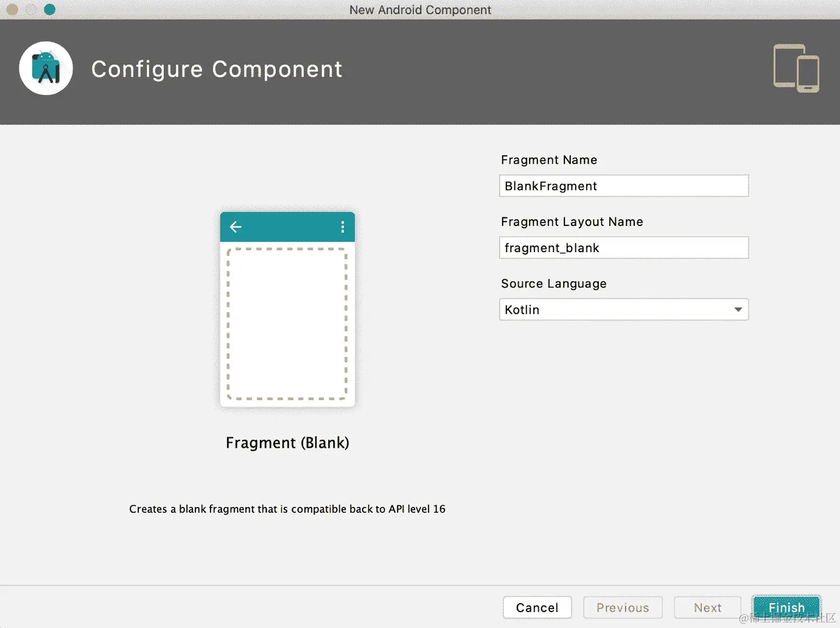Click the "Fragment (Blank)" caption text
The image size is (840, 628).
pyautogui.click(x=287, y=443)
